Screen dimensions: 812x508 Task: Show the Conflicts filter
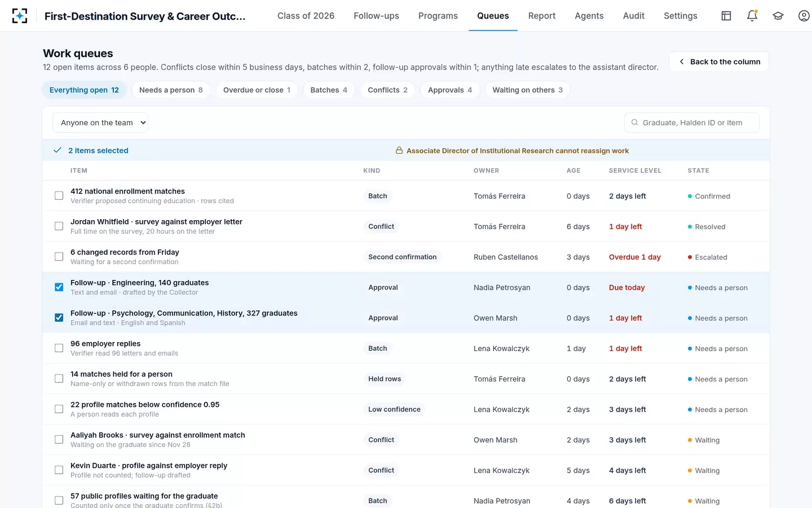click(x=387, y=90)
